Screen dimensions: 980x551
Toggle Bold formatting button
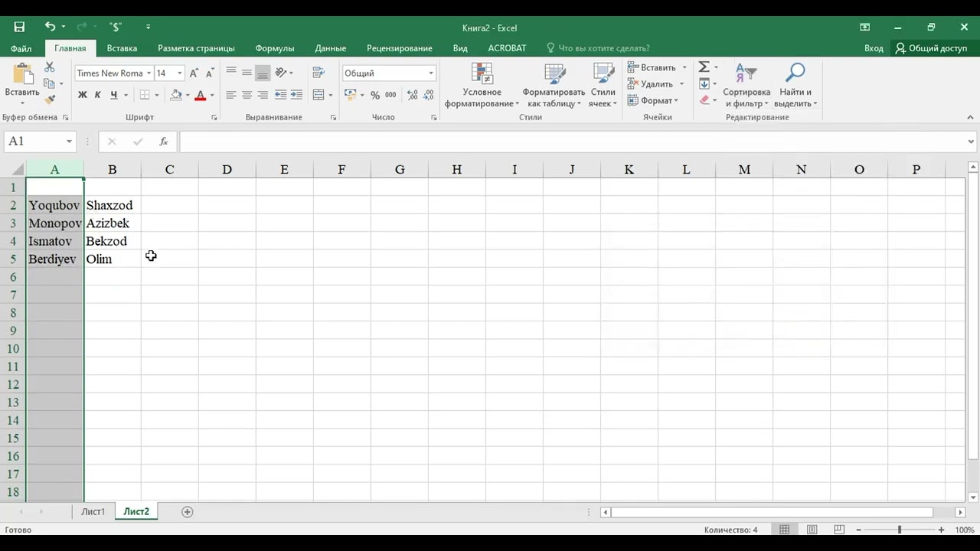coord(82,95)
